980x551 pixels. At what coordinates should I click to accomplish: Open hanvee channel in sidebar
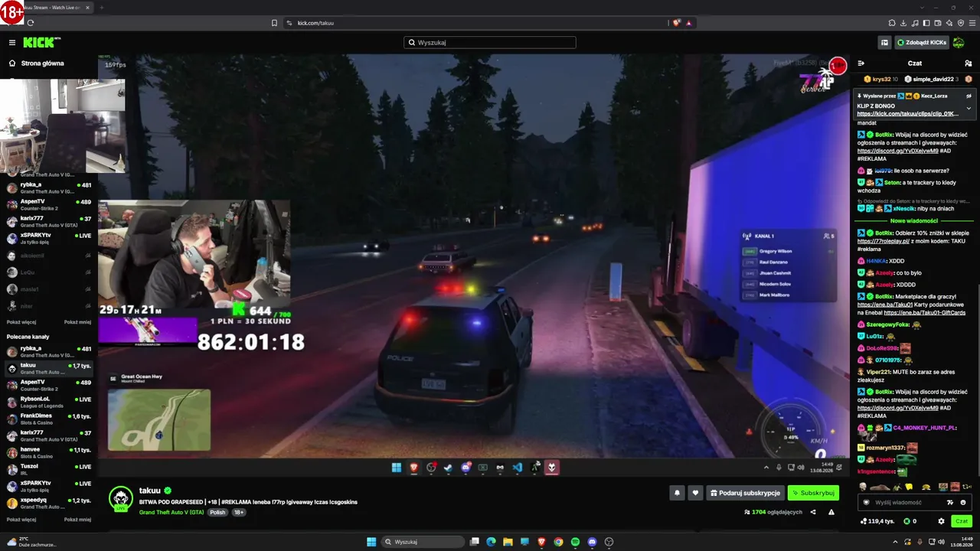(x=49, y=452)
